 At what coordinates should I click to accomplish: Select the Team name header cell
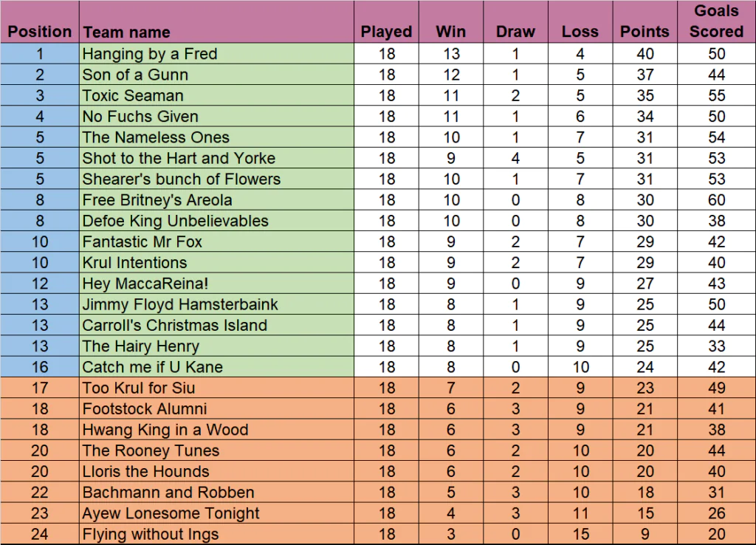point(216,21)
